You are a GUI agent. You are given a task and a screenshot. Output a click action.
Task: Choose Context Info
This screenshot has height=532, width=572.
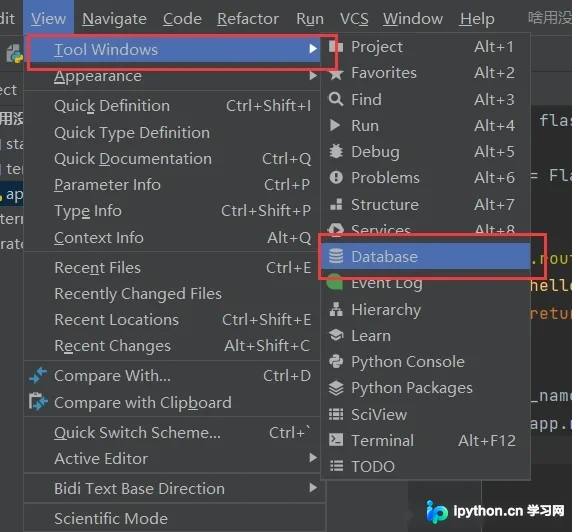[172, 238]
